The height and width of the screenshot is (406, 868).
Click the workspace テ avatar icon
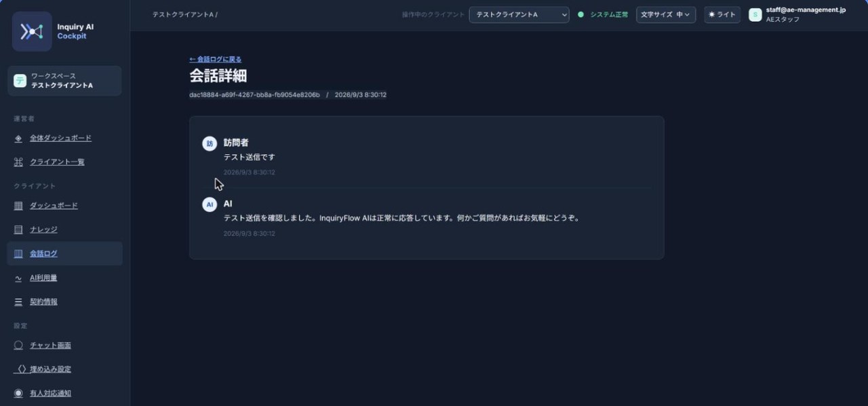click(20, 81)
